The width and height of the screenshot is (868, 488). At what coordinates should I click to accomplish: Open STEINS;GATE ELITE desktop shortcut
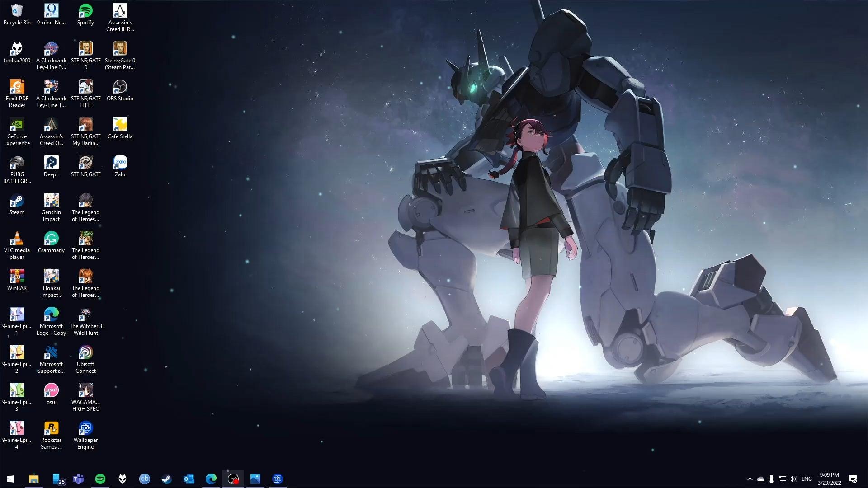85,94
